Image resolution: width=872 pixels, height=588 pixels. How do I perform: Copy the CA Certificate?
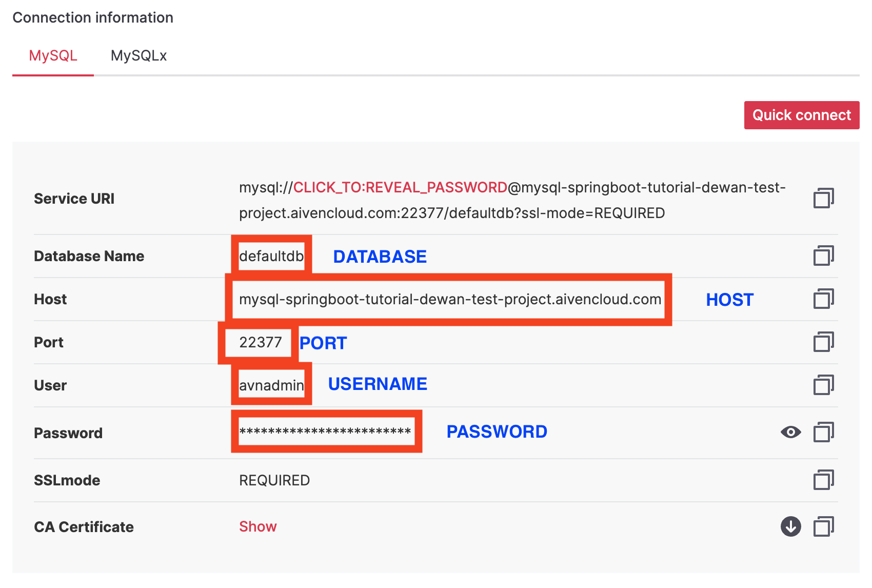pyautogui.click(x=823, y=526)
